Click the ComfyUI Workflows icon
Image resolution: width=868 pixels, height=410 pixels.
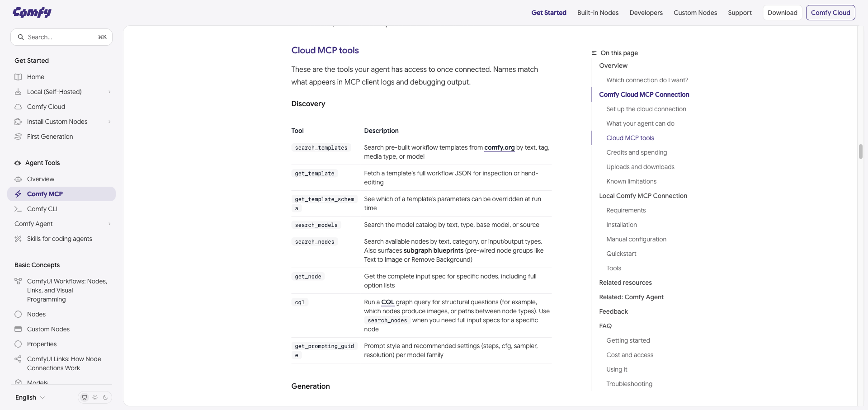point(18,281)
